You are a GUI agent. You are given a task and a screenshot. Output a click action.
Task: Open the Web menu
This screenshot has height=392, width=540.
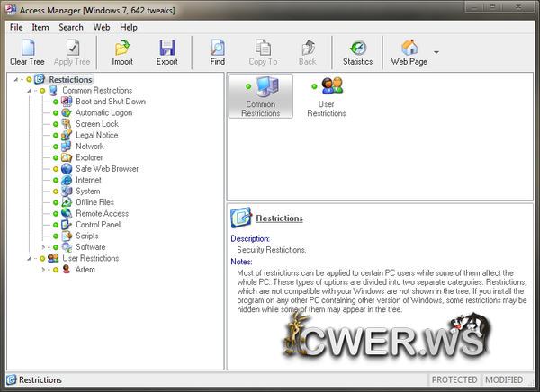[x=102, y=27]
